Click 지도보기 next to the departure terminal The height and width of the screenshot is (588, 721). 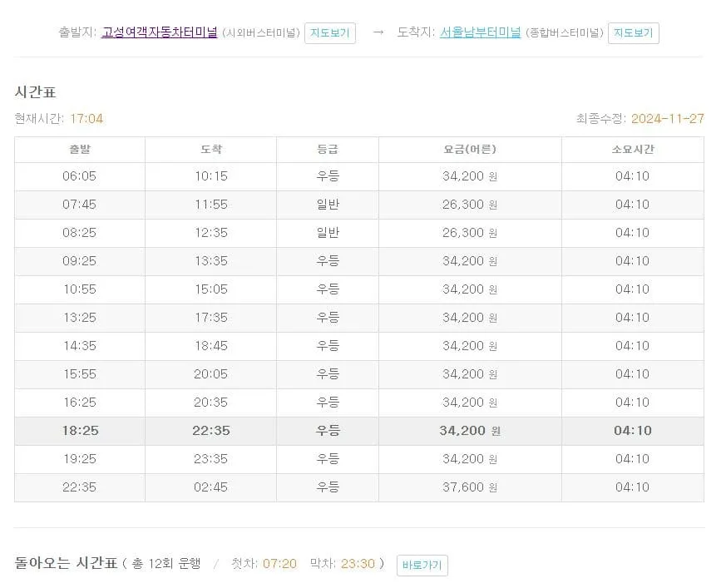tap(329, 33)
